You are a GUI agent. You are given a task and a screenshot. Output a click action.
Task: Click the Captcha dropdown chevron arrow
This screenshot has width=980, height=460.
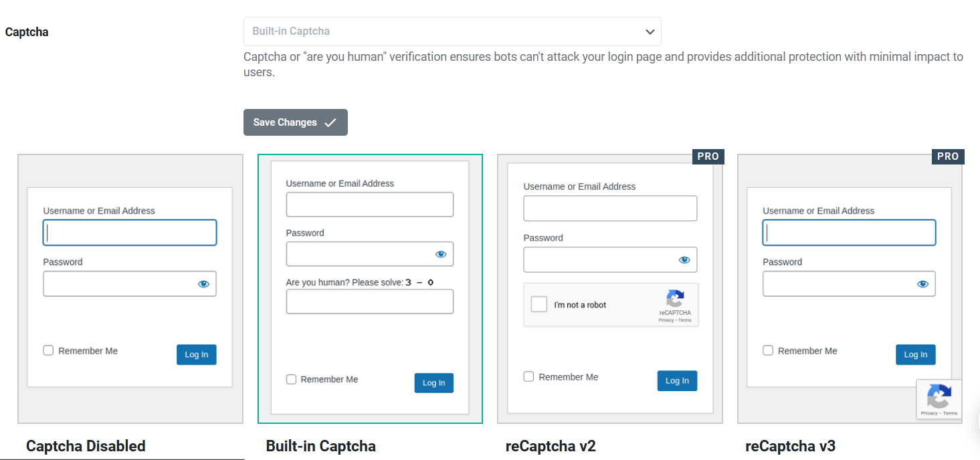pos(650,31)
